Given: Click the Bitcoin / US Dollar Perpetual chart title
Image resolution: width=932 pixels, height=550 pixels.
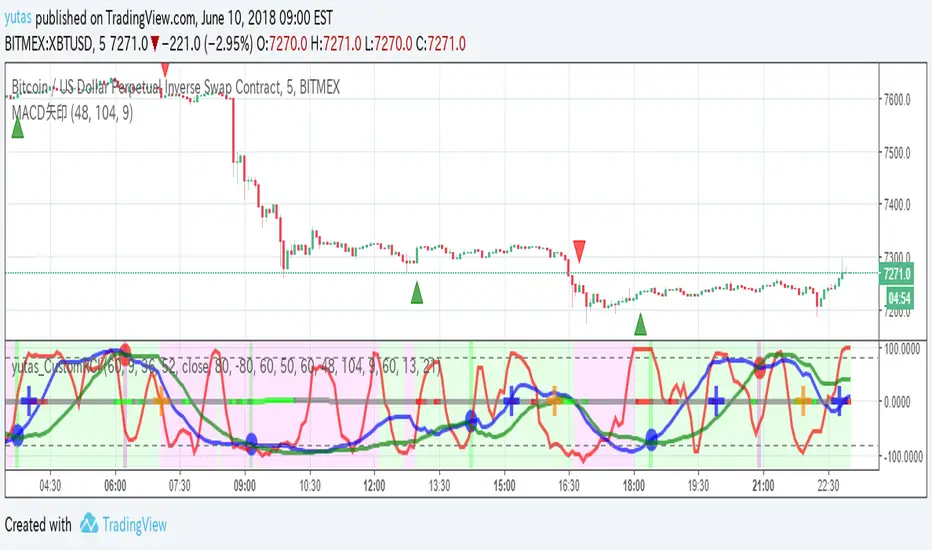Looking at the screenshot, I should (x=176, y=87).
